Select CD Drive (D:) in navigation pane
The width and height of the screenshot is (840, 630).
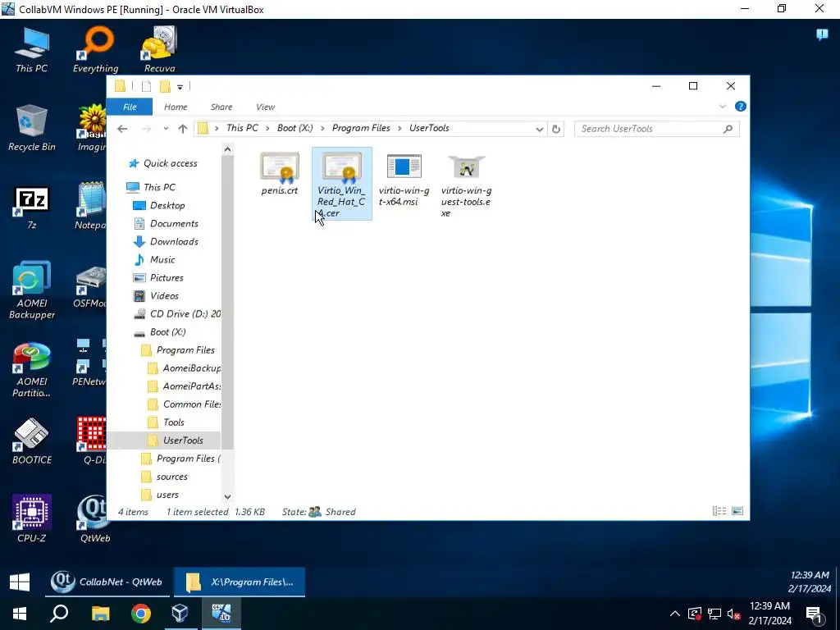click(x=177, y=314)
